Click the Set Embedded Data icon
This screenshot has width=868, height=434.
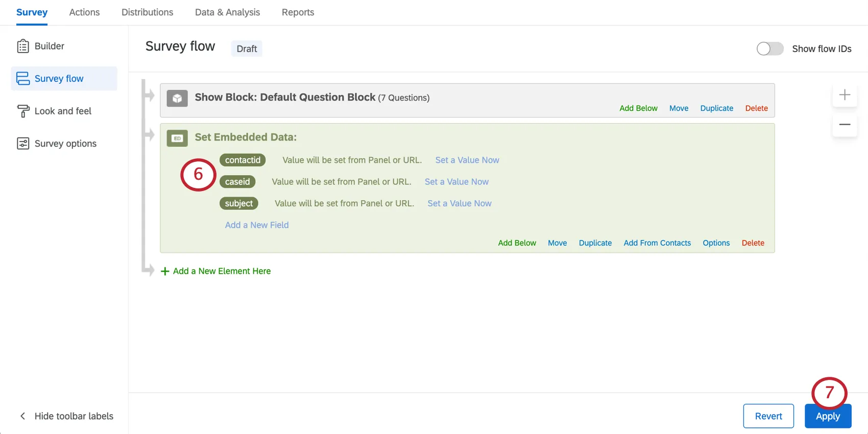pos(177,138)
